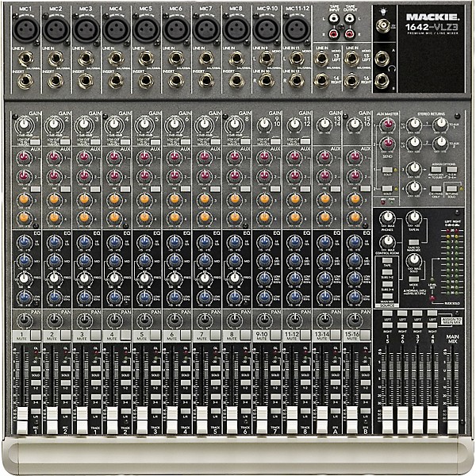
Task: Click the MIC 8 XLR input jack
Action: [x=236, y=29]
